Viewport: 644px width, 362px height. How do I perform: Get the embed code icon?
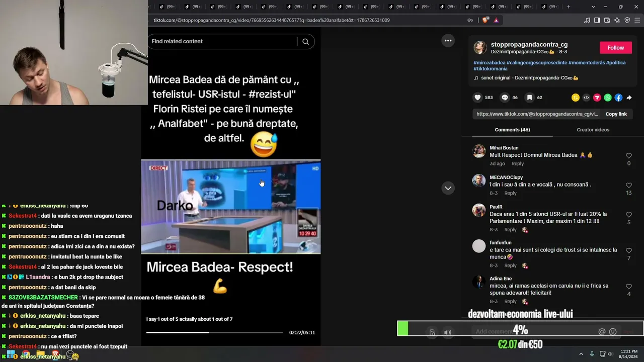586,98
